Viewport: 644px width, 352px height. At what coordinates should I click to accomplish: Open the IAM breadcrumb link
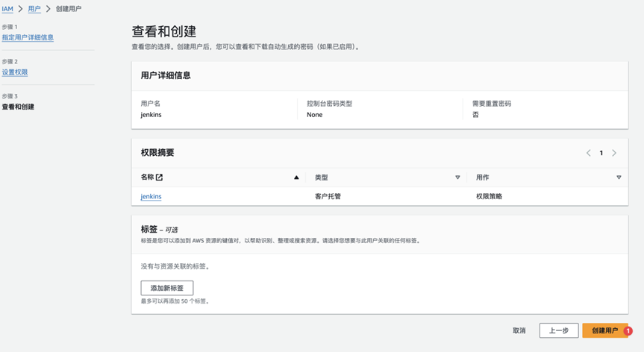click(7, 9)
